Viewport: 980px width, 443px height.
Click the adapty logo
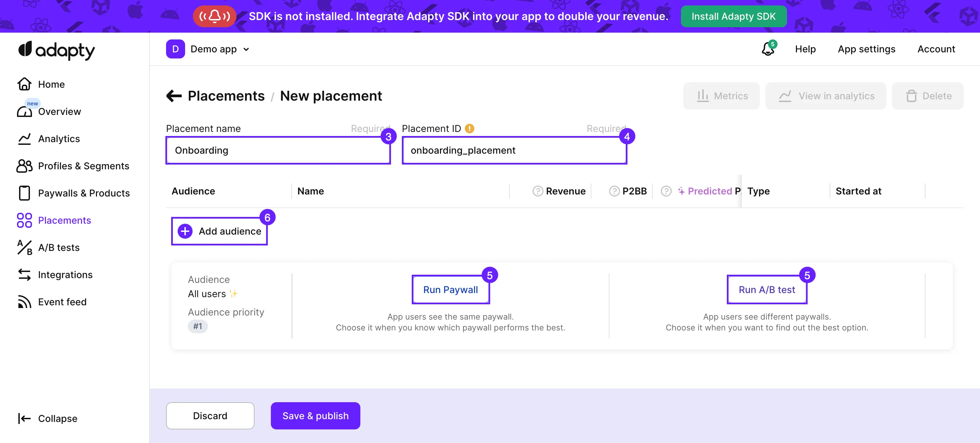(57, 51)
